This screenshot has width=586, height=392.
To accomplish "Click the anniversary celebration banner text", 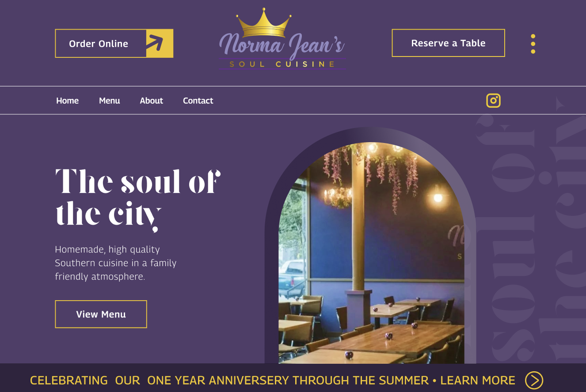I will (229, 381).
